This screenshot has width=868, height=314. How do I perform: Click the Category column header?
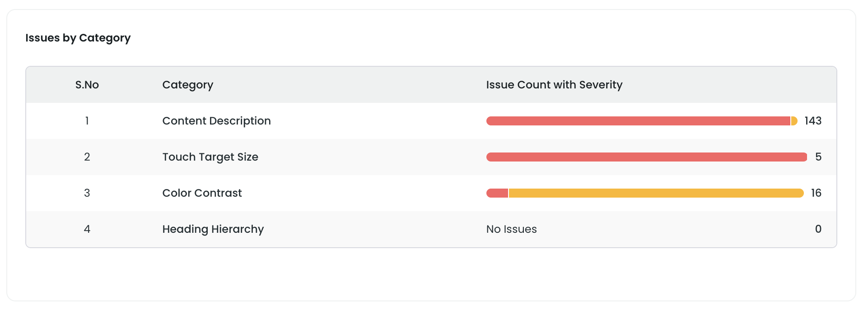187,84
